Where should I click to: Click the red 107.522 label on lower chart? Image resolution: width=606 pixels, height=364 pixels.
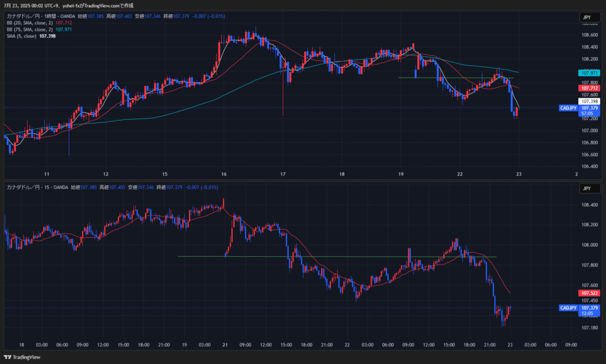[x=589, y=293]
